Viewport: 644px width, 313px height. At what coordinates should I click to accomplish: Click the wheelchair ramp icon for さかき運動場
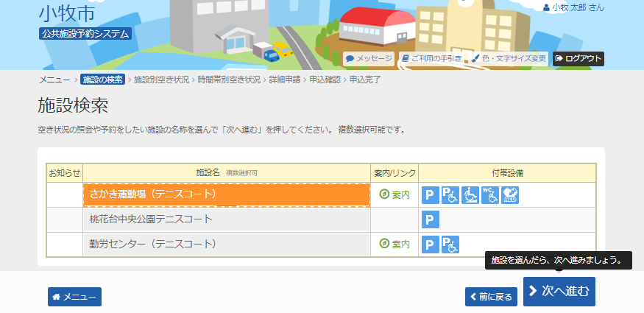[x=470, y=195]
